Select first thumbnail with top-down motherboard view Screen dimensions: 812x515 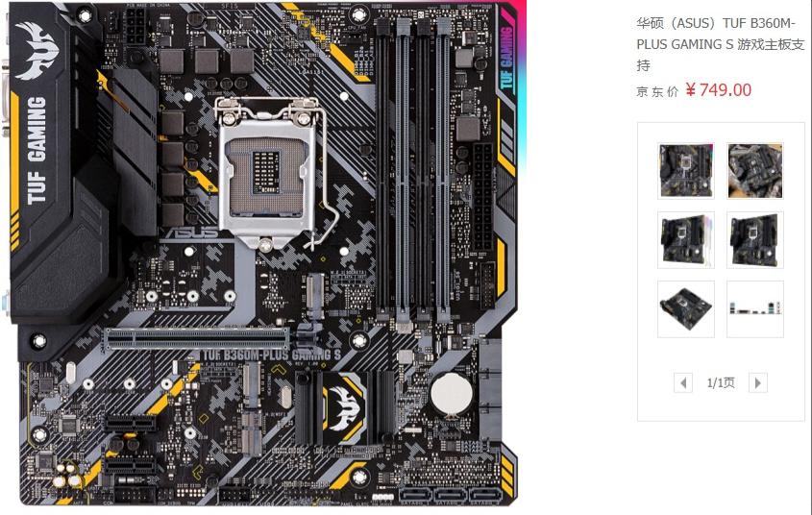[x=686, y=171]
